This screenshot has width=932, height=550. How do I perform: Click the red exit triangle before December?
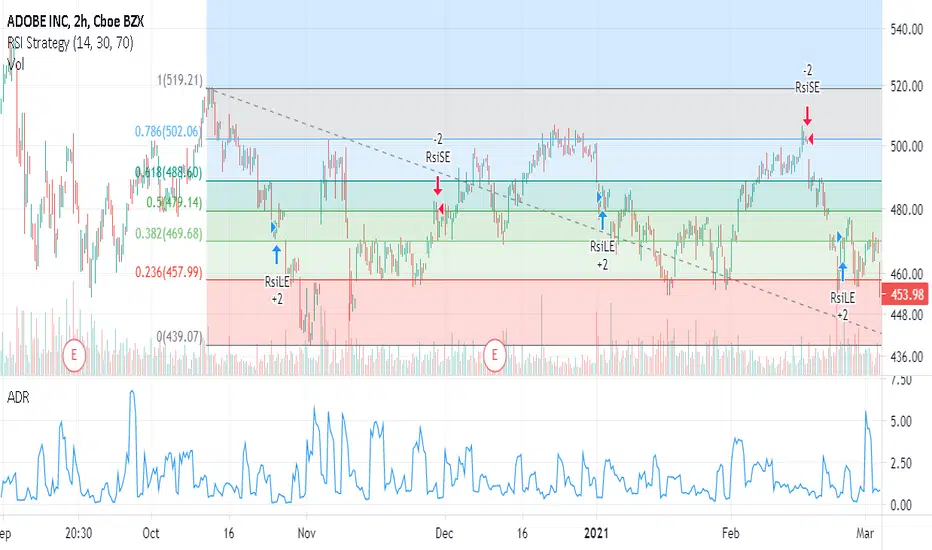pyautogui.click(x=440, y=209)
